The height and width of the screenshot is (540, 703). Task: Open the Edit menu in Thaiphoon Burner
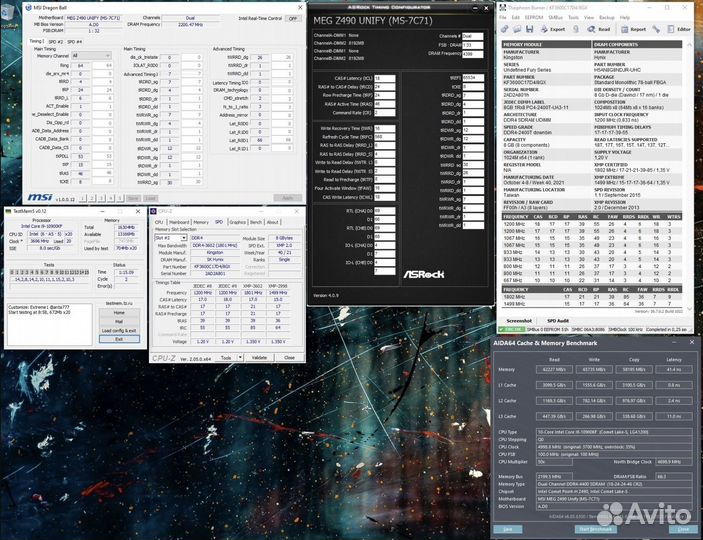click(516, 17)
